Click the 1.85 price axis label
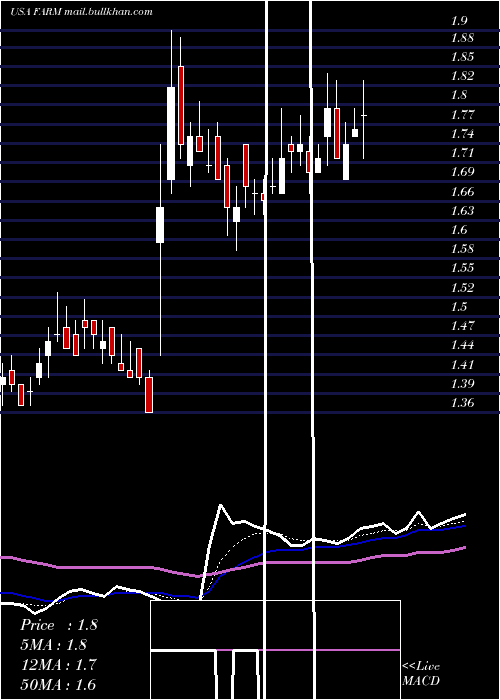Image resolution: width=500 pixels, height=700 pixels. [x=462, y=57]
